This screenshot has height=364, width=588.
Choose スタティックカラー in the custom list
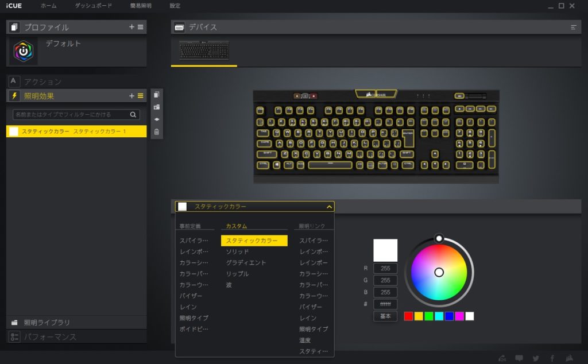254,241
